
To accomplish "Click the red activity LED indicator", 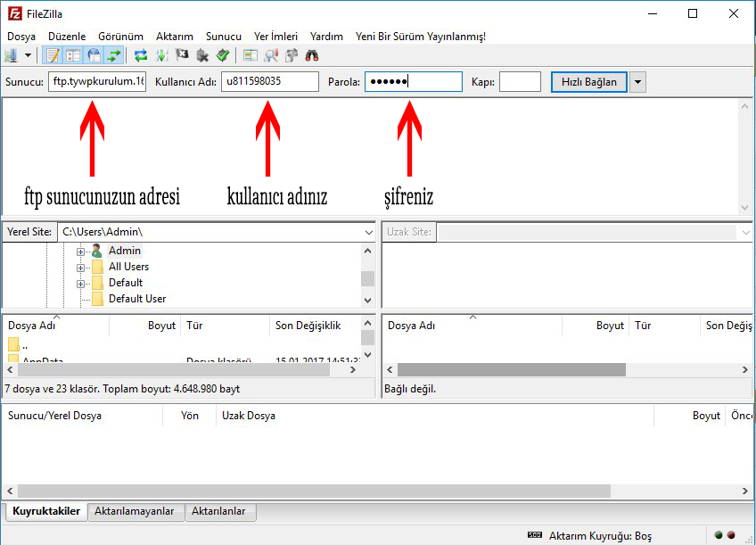I will click(731, 535).
